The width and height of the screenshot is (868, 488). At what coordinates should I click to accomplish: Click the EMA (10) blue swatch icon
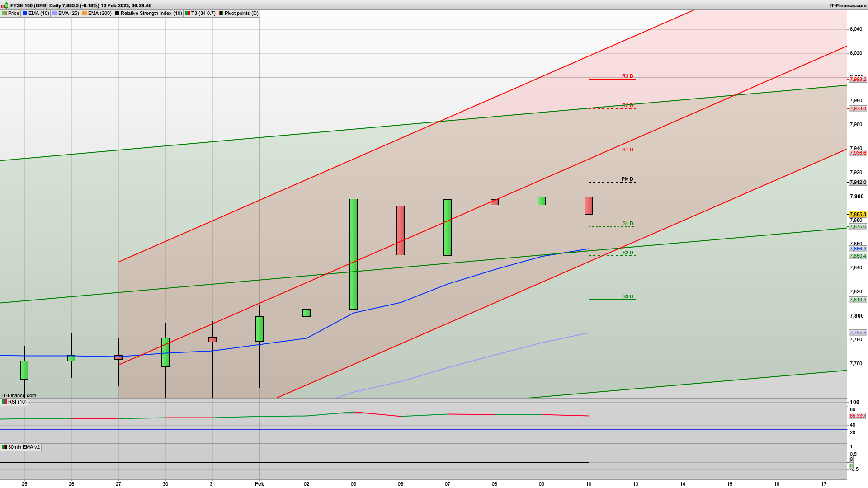(x=25, y=14)
